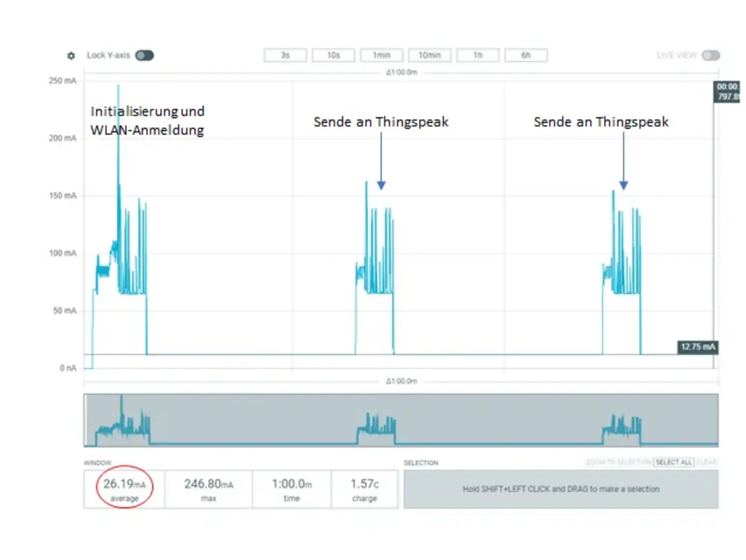Click the blue arrow over the second Thingspeak burst
The image size is (746, 560).
(623, 185)
